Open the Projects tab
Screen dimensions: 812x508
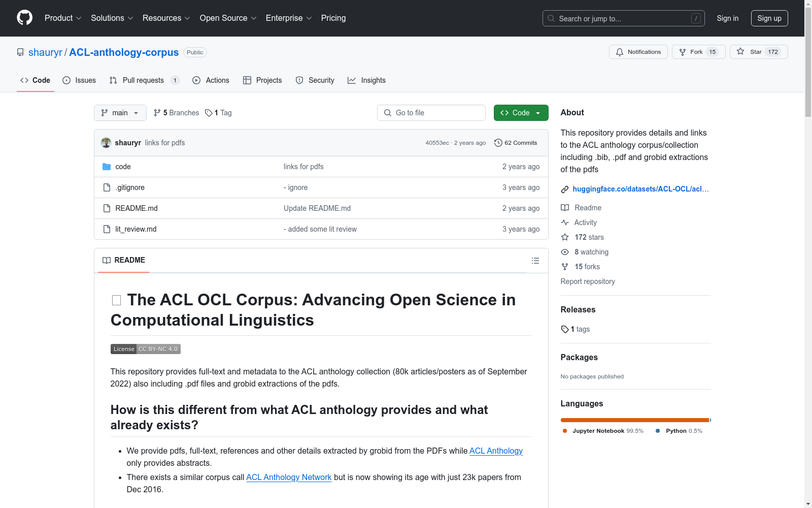(262, 80)
